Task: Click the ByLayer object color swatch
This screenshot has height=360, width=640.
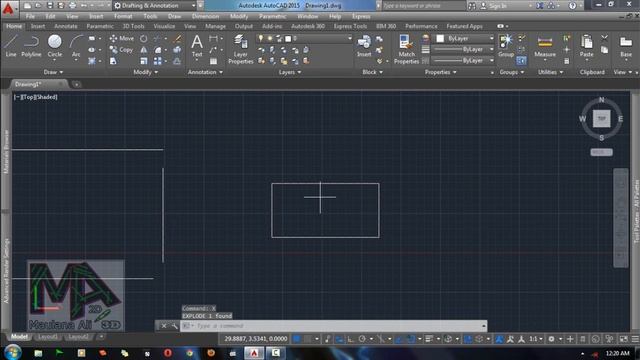Action: (440, 38)
